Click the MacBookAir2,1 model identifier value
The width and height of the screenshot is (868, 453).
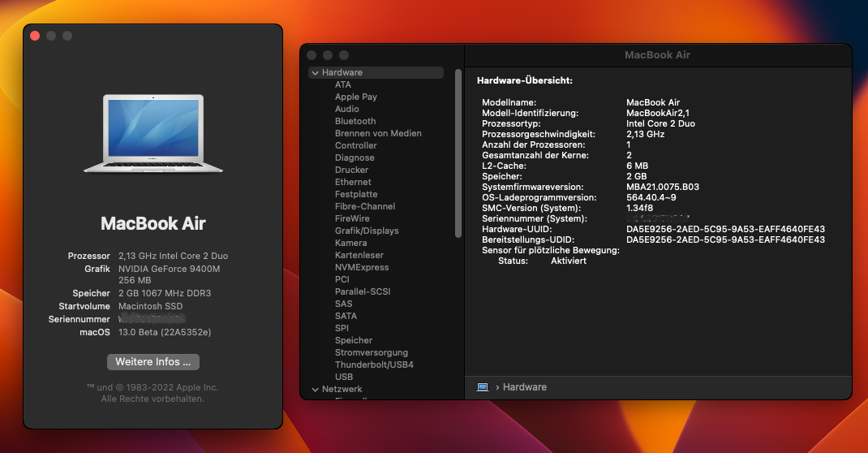(658, 113)
